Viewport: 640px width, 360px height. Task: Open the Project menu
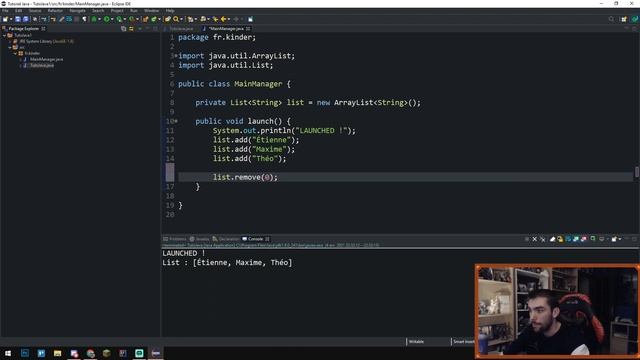coord(117,11)
